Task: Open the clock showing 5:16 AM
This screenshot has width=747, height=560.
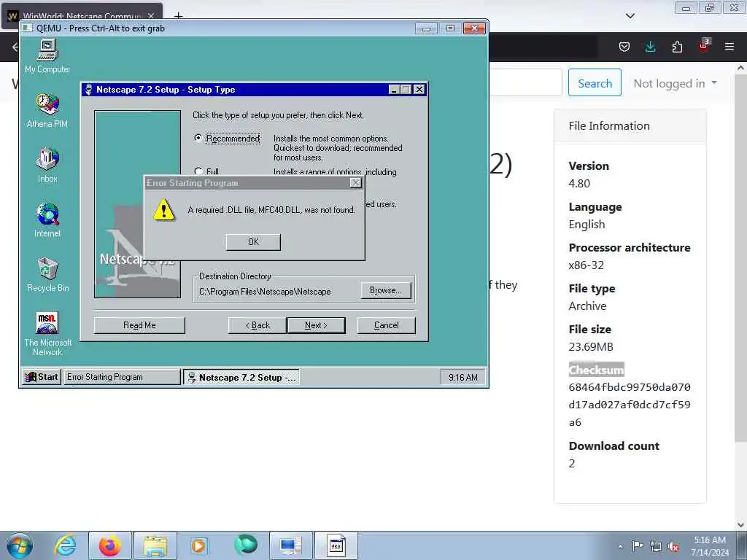Action: click(710, 545)
